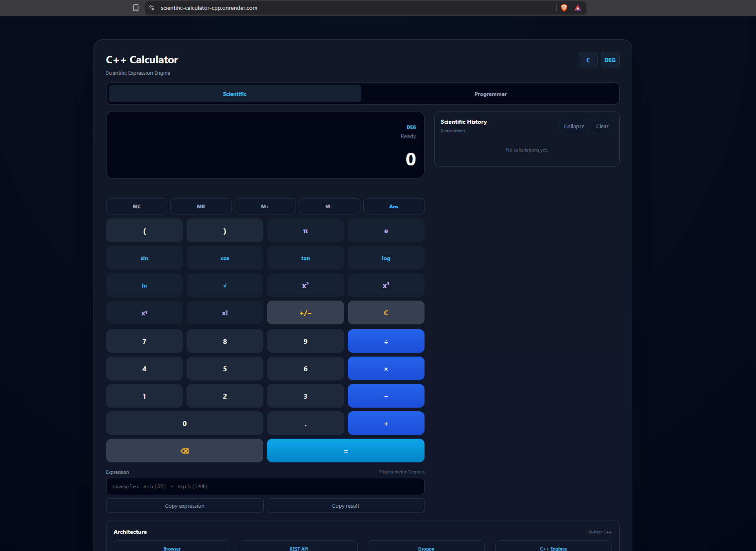This screenshot has width=756, height=551.
Task: Insert the π constant
Action: pyautogui.click(x=305, y=231)
